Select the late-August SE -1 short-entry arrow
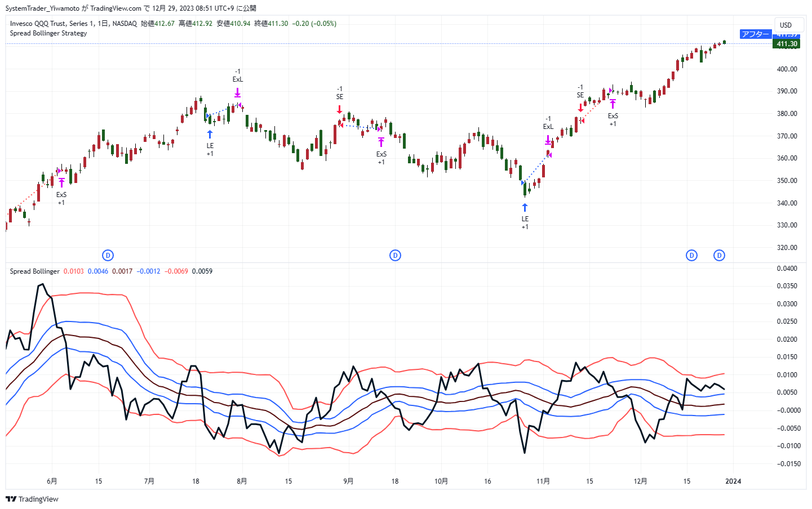 (340, 109)
